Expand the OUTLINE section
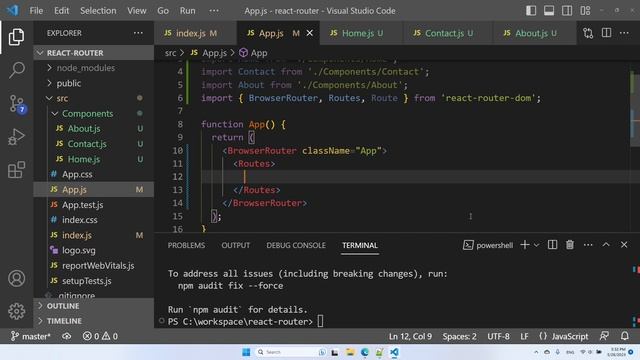The height and width of the screenshot is (360, 640). [x=93, y=306]
